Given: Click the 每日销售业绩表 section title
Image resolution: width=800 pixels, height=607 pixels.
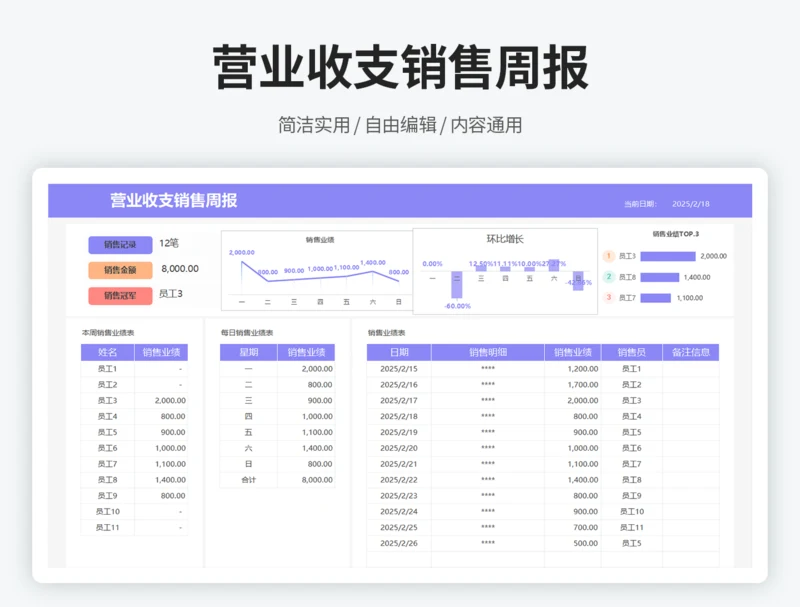Looking at the screenshot, I should (247, 333).
